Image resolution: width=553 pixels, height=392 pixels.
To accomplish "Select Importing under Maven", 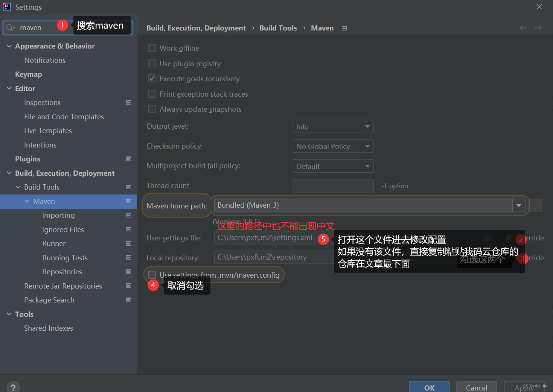I will coord(58,215).
